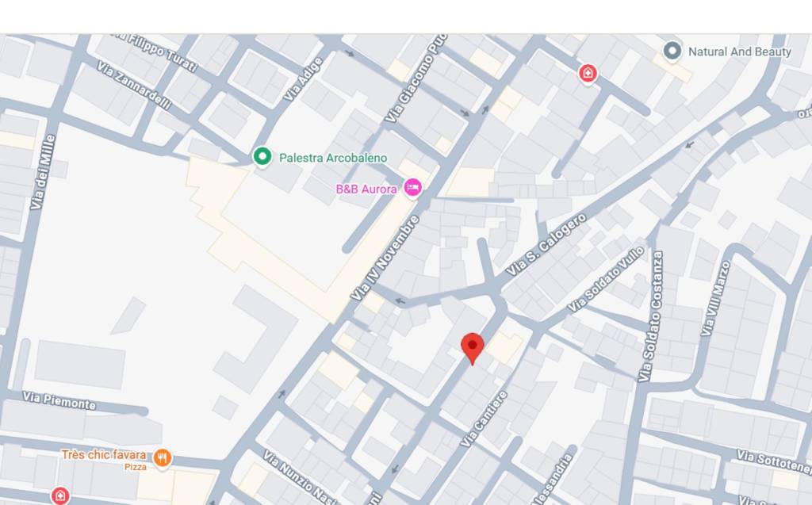The width and height of the screenshot is (812, 505).
Task: Select the B&B Aurora pink hotel icon
Action: click(412, 188)
